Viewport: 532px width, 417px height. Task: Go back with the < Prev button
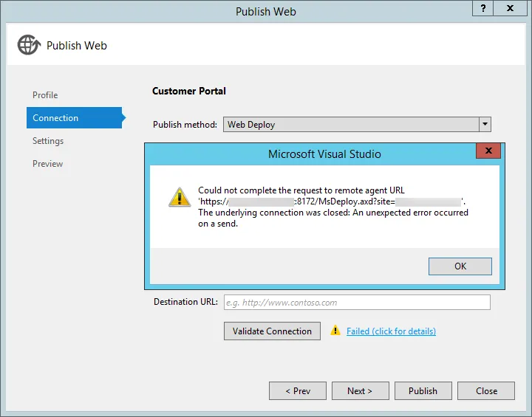point(297,390)
